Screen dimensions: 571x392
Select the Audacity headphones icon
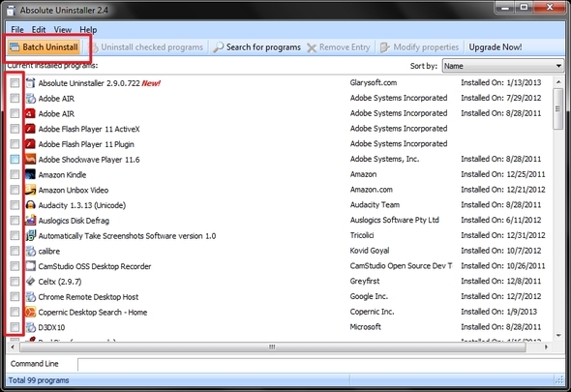coord(31,205)
